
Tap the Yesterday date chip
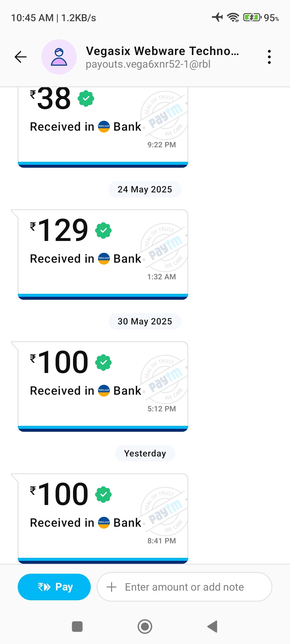click(145, 453)
